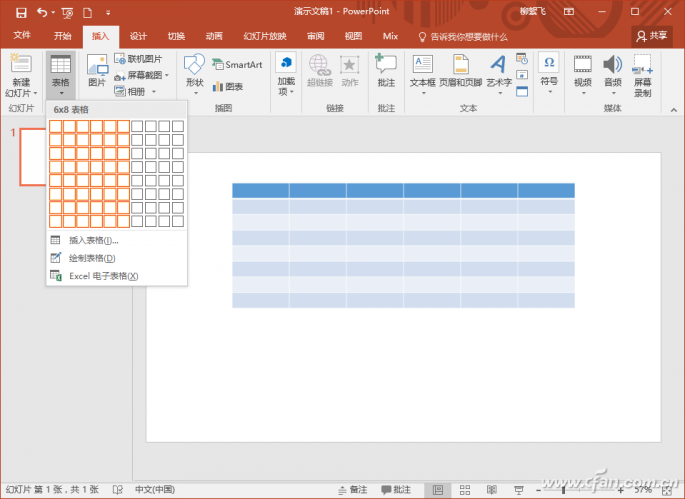Open the 加载项 (Add-ins) dropdown

(x=286, y=74)
